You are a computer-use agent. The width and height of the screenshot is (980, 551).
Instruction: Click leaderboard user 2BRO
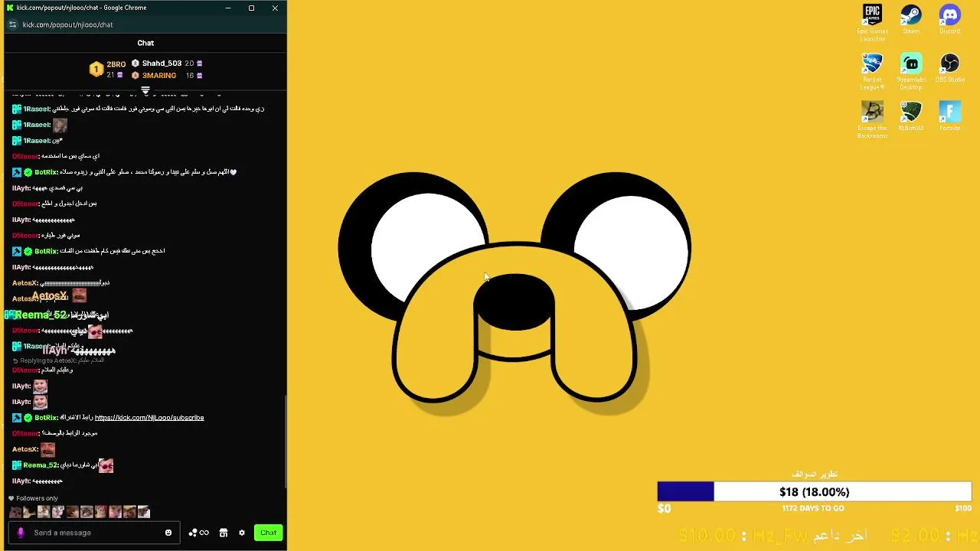(116, 64)
